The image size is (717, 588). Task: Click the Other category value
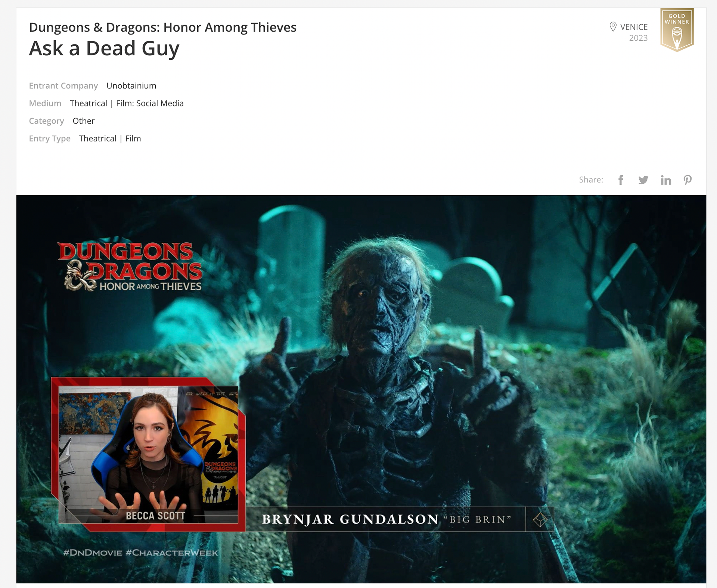[83, 121]
